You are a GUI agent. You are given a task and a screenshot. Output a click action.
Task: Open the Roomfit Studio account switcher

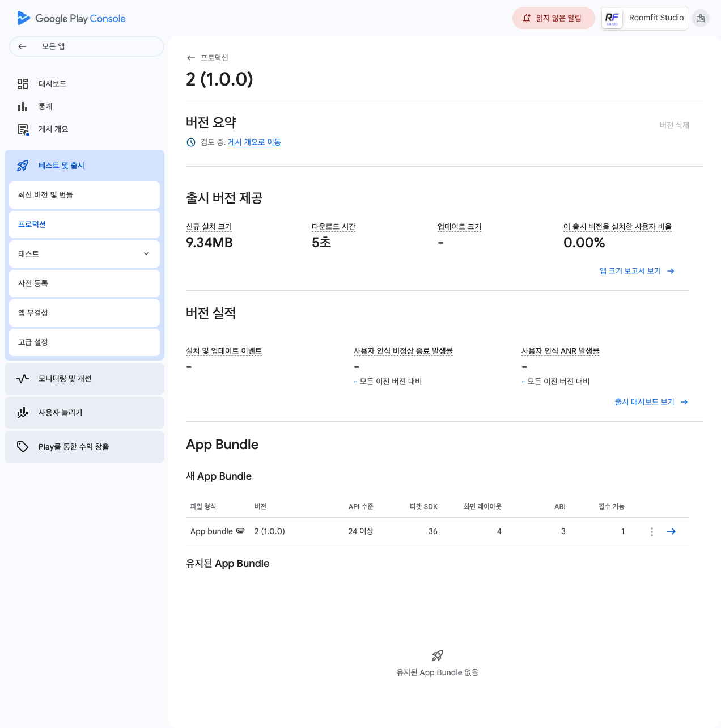[644, 18]
